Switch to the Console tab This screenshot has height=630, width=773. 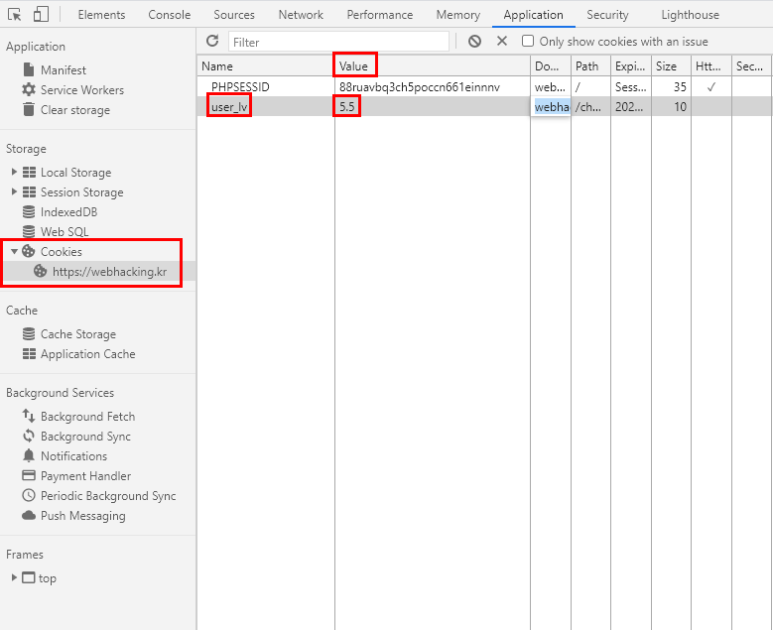click(x=169, y=15)
